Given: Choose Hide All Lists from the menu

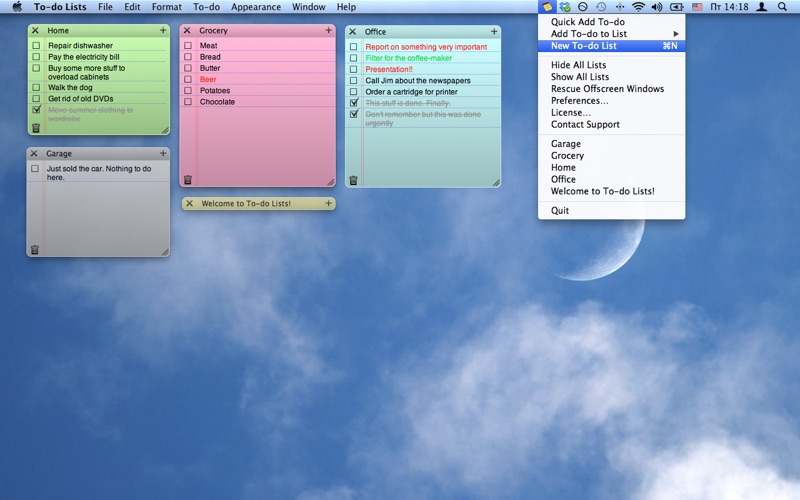Looking at the screenshot, I should pyautogui.click(x=578, y=65).
